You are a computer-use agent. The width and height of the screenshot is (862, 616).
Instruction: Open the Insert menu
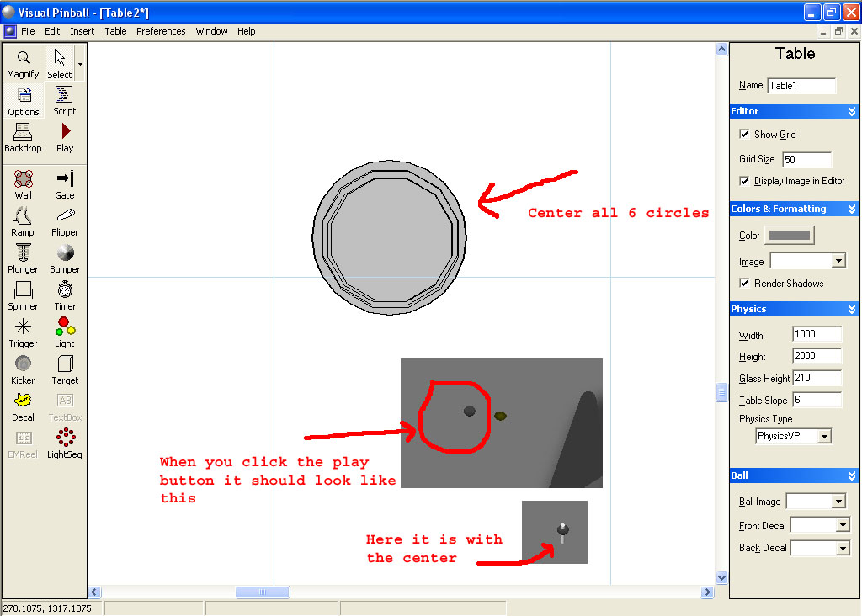[x=82, y=31]
